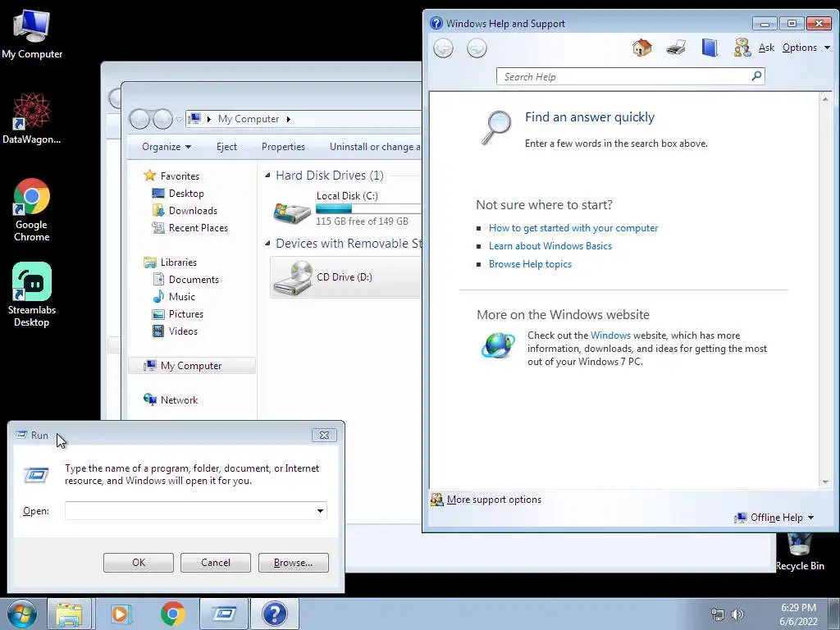
Task: Click the More support options link
Action: click(494, 500)
